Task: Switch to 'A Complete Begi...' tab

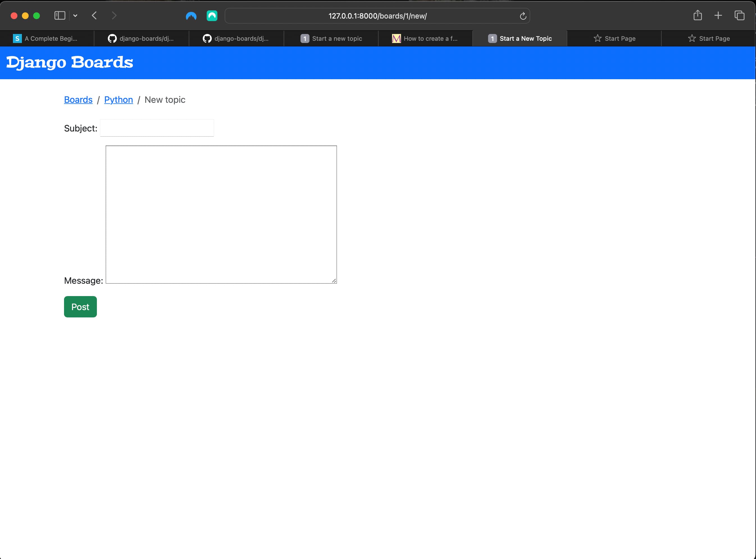Action: coord(47,38)
